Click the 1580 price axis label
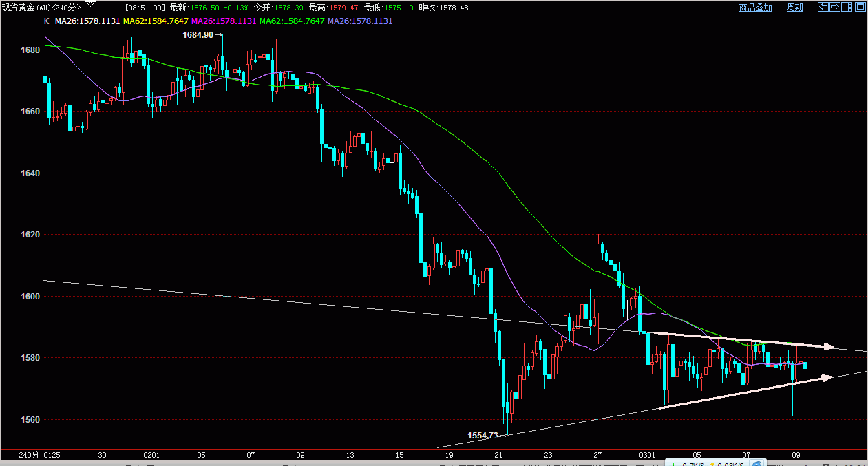The image size is (868, 466). click(31, 358)
